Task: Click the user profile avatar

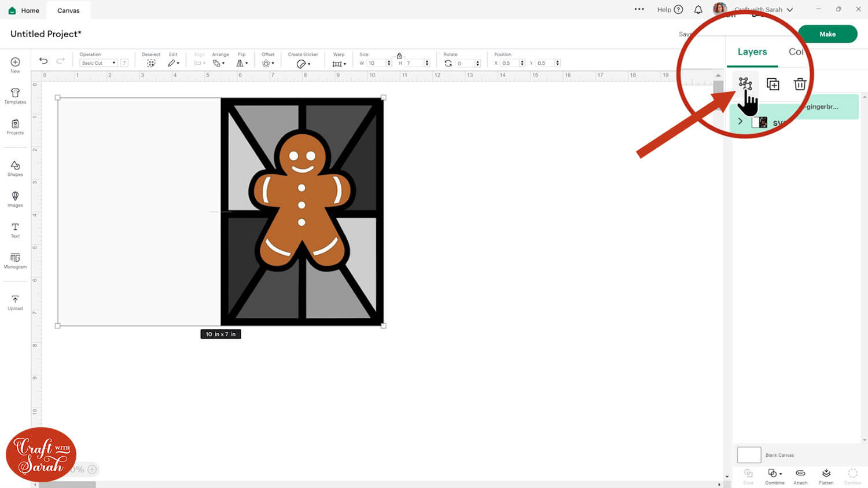Action: [720, 9]
